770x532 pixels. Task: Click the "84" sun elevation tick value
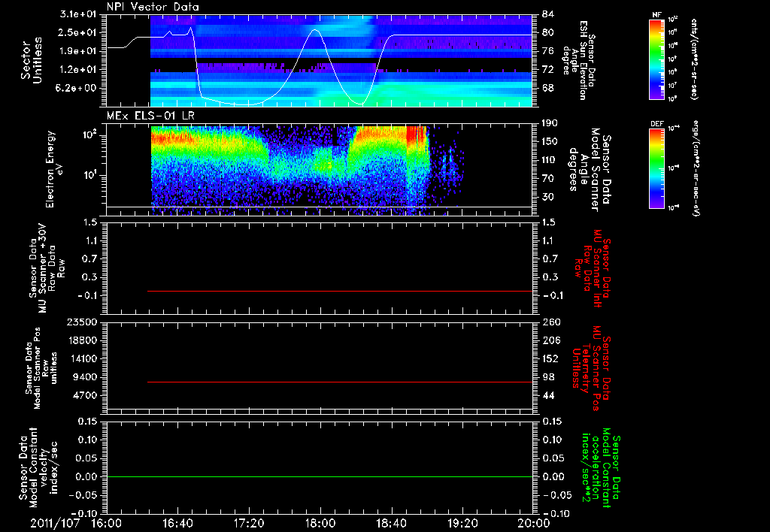(548, 14)
